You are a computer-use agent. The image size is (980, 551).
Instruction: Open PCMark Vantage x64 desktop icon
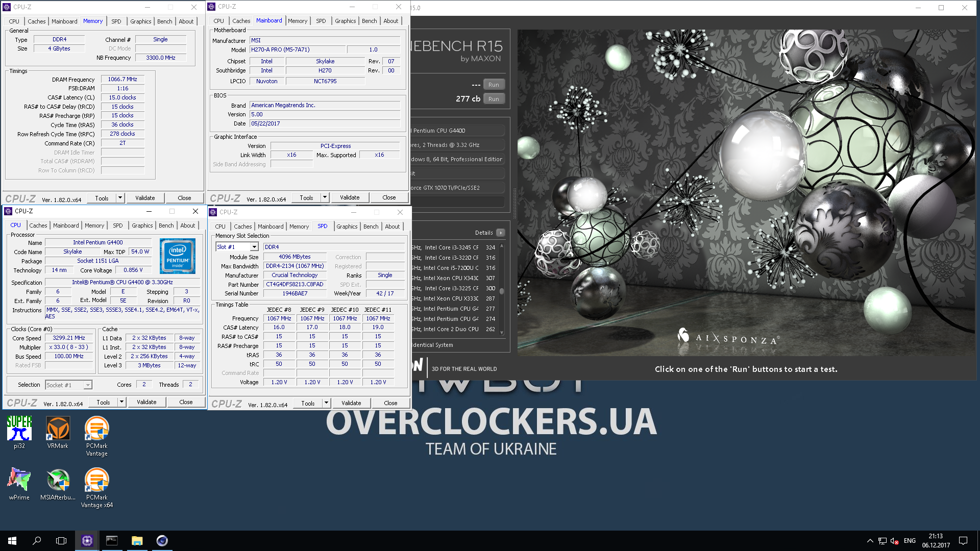click(96, 487)
